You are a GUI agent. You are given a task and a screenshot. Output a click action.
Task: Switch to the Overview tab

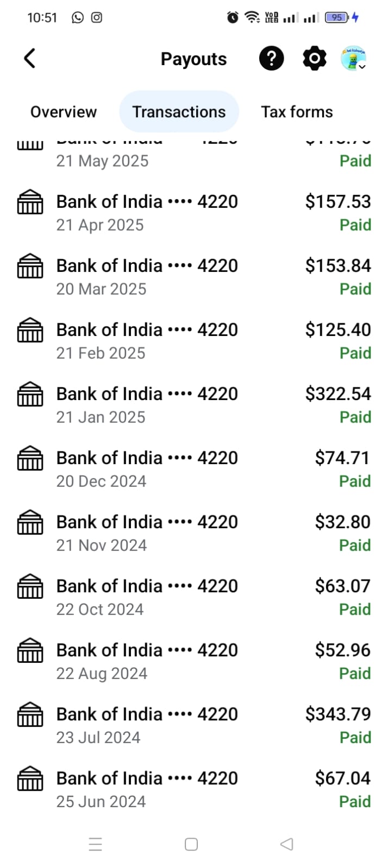(64, 112)
